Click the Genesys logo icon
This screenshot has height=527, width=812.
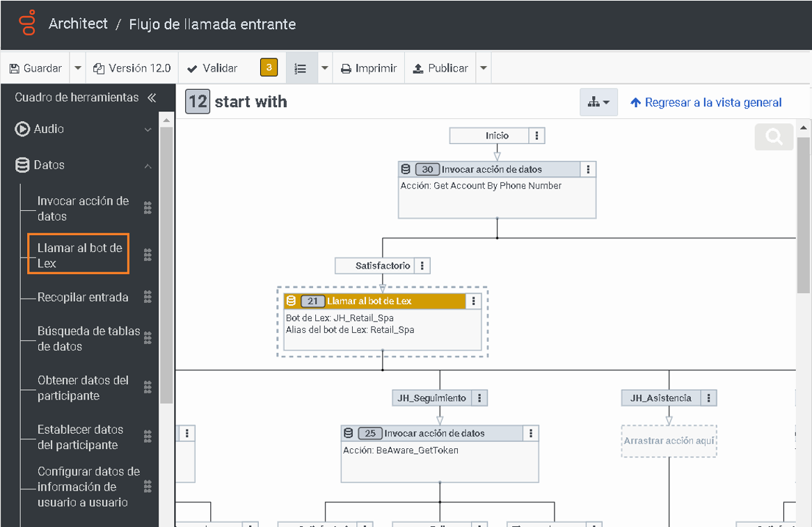click(x=28, y=24)
